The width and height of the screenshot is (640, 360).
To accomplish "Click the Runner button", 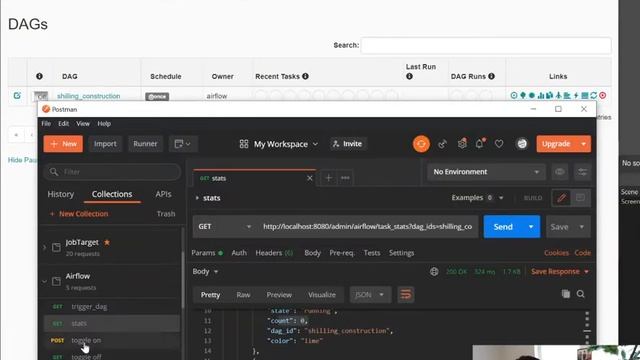I will [145, 144].
